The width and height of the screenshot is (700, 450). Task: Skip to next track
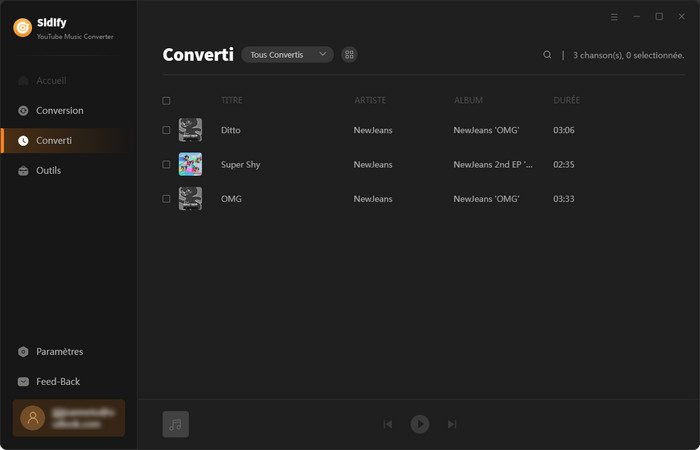pyautogui.click(x=452, y=424)
